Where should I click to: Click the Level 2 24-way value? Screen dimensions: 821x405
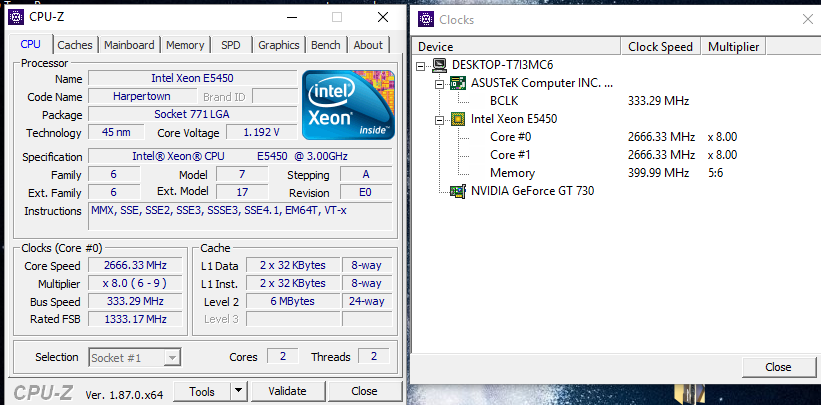pyautogui.click(x=367, y=301)
